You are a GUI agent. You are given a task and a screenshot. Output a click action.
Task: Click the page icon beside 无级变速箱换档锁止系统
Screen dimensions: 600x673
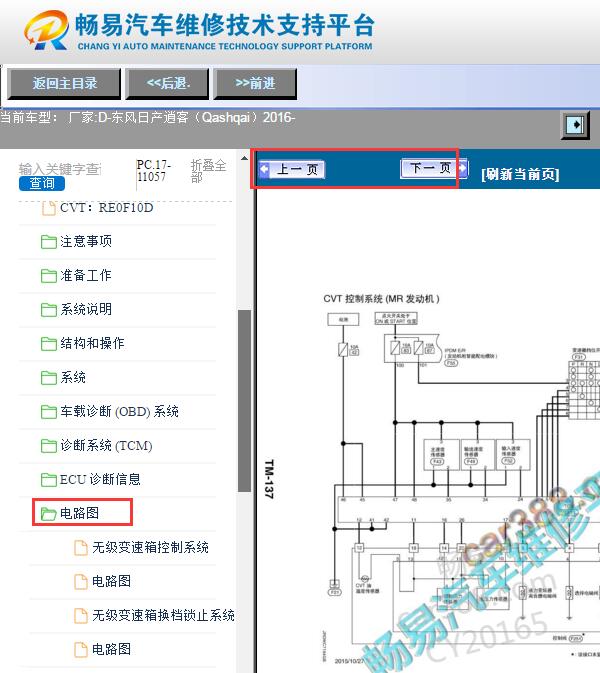coord(81,615)
